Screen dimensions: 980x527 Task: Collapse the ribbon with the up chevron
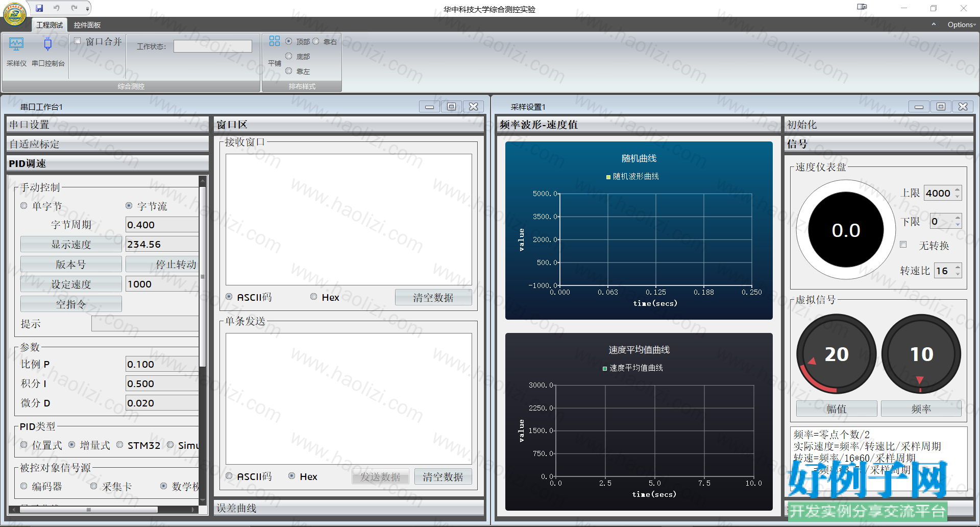tap(934, 25)
